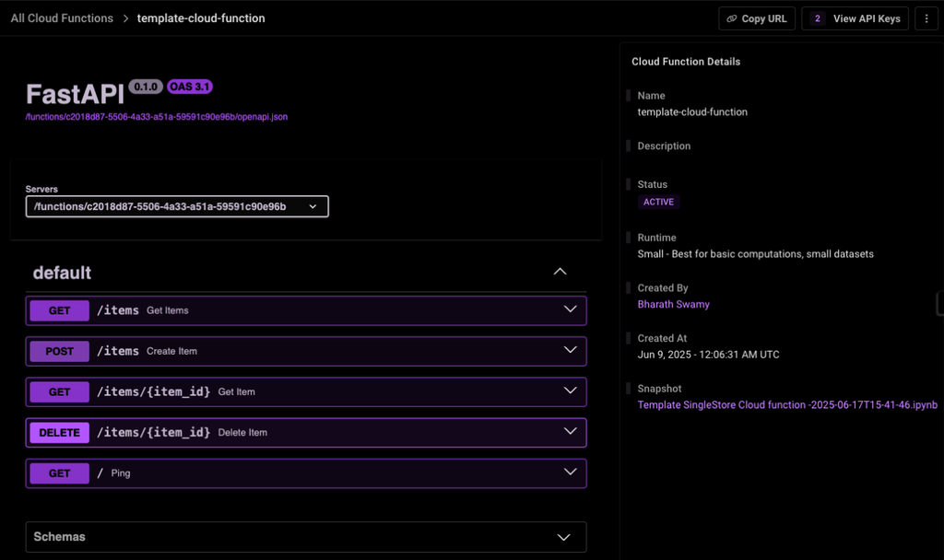Open the three-dot more options menu
Viewport: 944px width, 560px height.
click(x=926, y=18)
